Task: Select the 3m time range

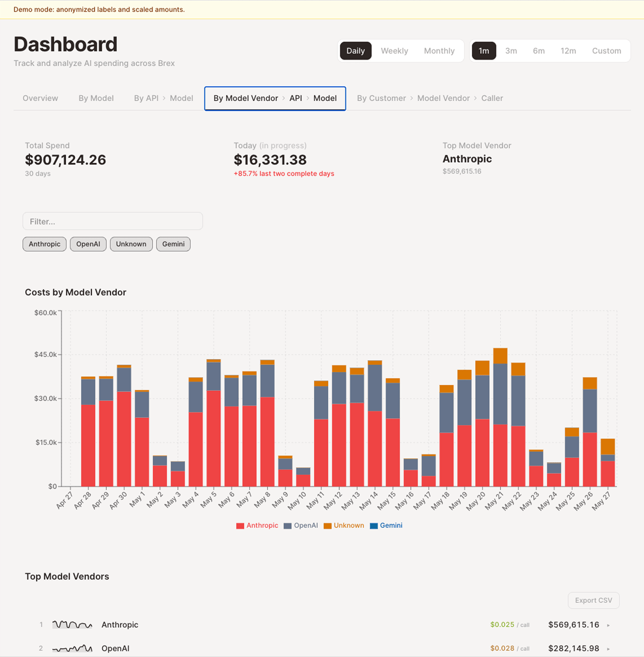Action: [511, 51]
